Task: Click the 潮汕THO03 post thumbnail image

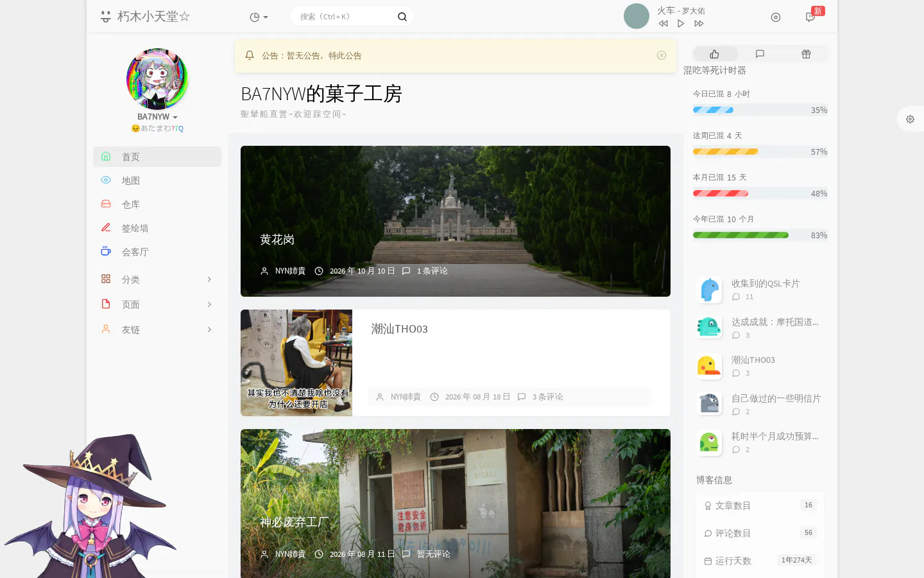Action: tap(296, 363)
